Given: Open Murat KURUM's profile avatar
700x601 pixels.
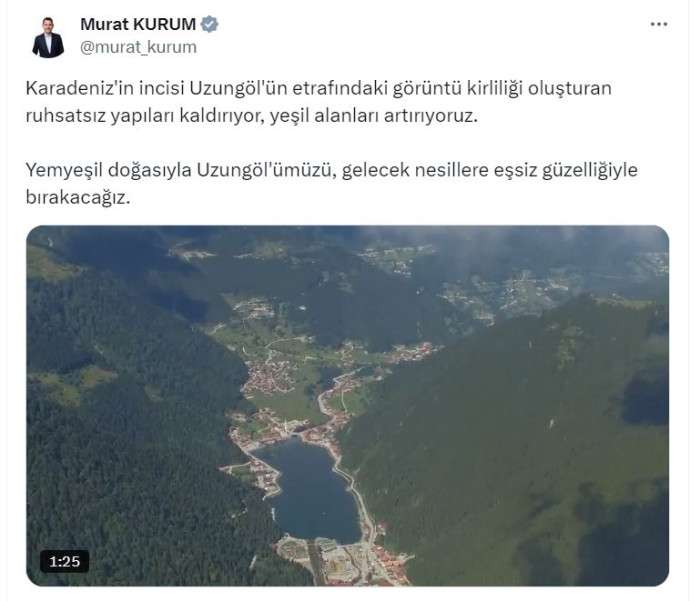Looking at the screenshot, I should click(x=48, y=38).
